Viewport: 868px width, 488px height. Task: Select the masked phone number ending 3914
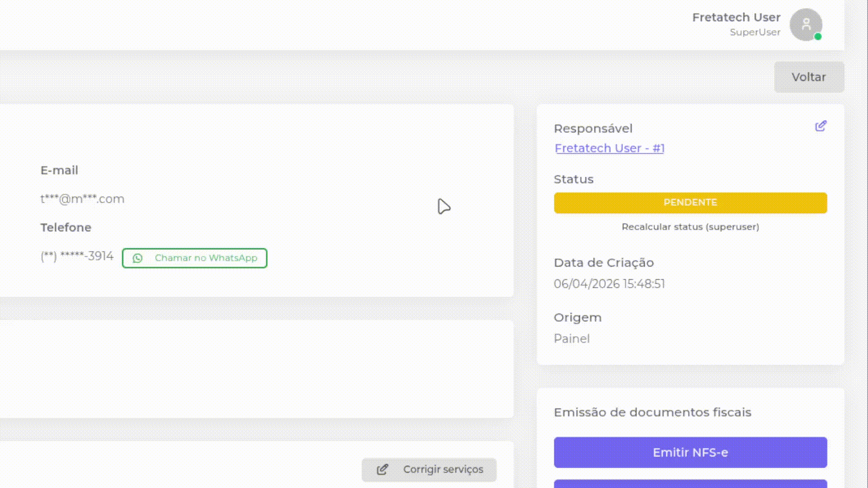tap(77, 256)
